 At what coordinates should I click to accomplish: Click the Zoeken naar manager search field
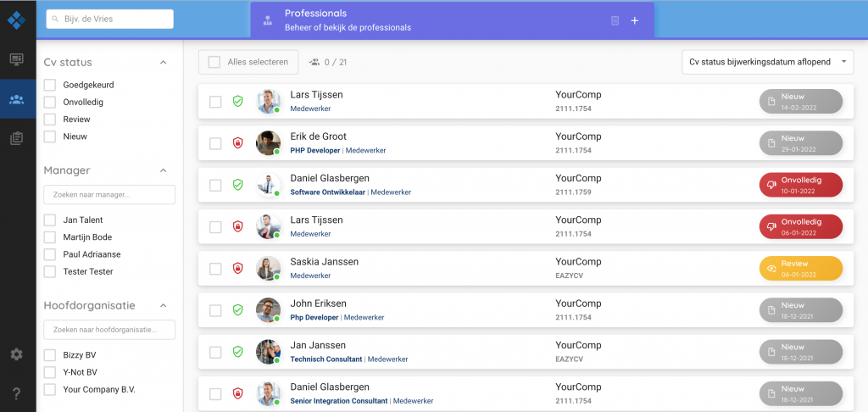pos(109,195)
